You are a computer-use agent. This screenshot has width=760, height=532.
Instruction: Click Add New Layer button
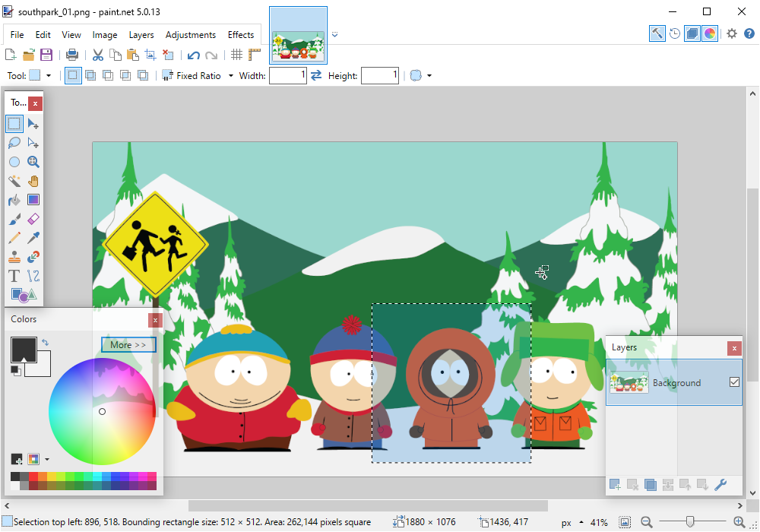click(x=615, y=485)
